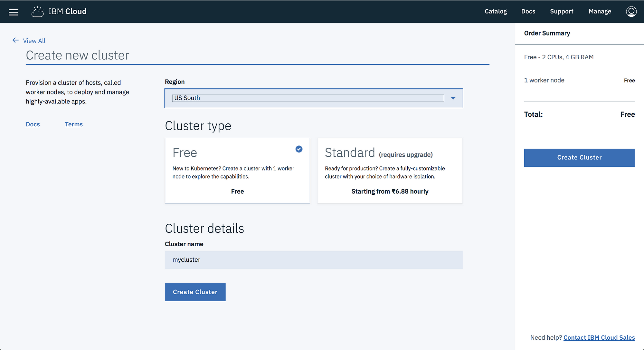Click the IBM Cloud logo icon
The image size is (644, 350).
click(x=37, y=12)
